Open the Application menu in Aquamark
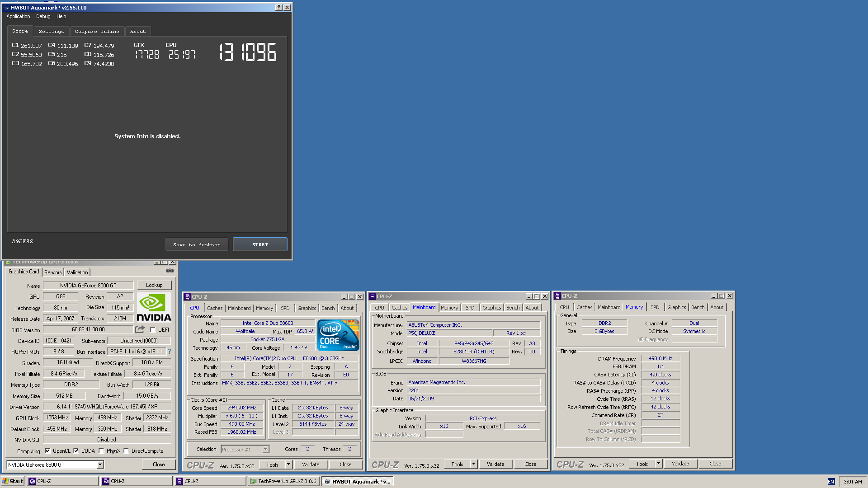The image size is (868, 488). pos(18,16)
